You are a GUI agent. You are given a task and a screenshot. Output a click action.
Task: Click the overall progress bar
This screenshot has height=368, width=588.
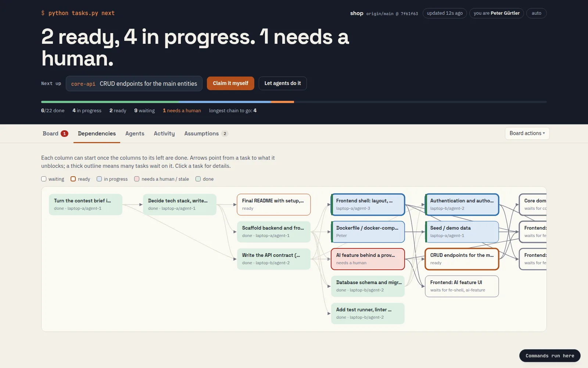294,102
